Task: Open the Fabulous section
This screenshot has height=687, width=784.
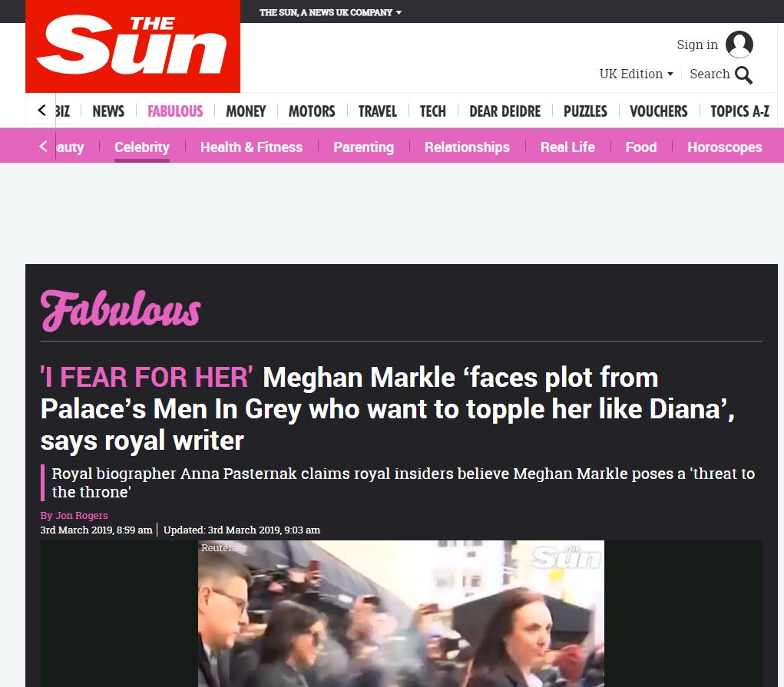Action: pyautogui.click(x=175, y=111)
